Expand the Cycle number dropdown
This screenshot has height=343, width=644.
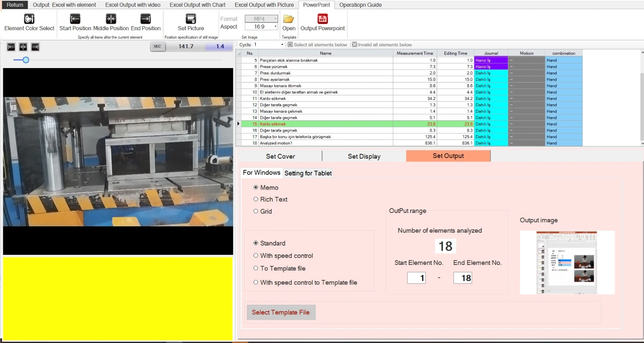coord(282,45)
